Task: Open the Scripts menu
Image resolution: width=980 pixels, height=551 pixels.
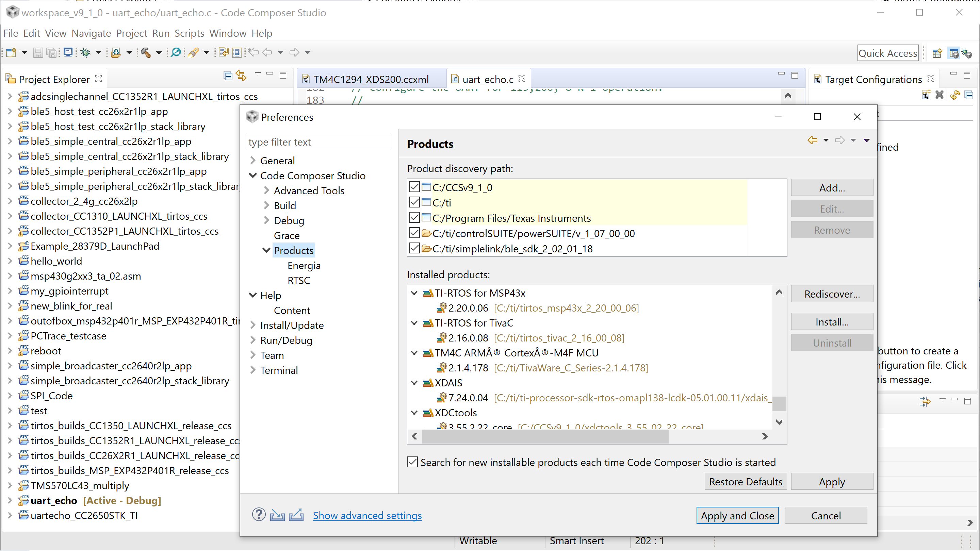Action: [x=189, y=33]
